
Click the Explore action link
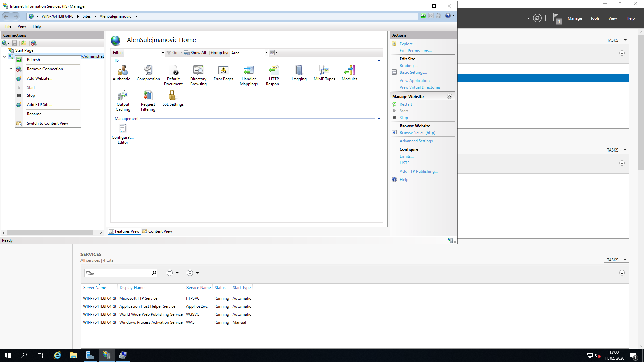(406, 44)
